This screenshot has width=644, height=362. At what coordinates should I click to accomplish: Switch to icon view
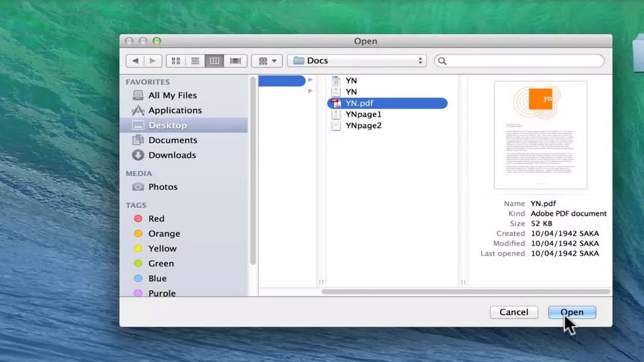pyautogui.click(x=176, y=61)
